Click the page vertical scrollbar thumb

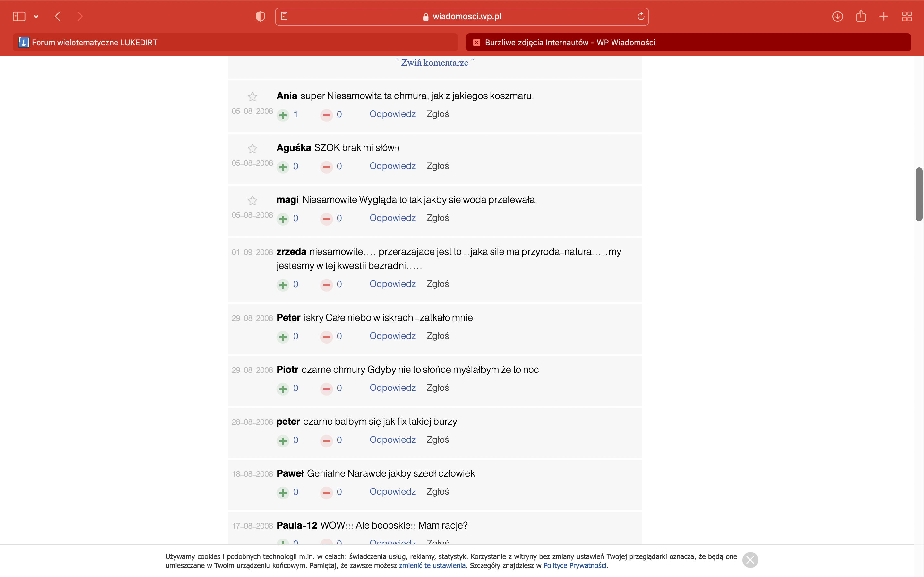[x=919, y=194]
